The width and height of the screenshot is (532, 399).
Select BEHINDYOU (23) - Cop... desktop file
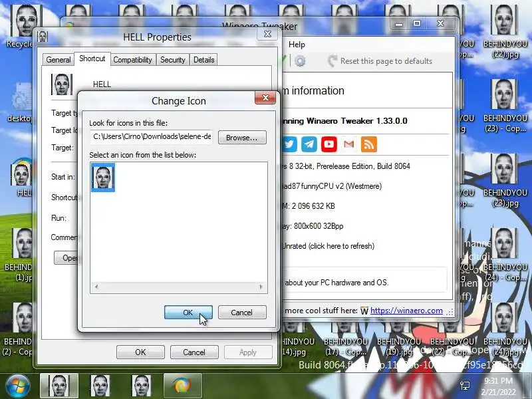point(505,106)
